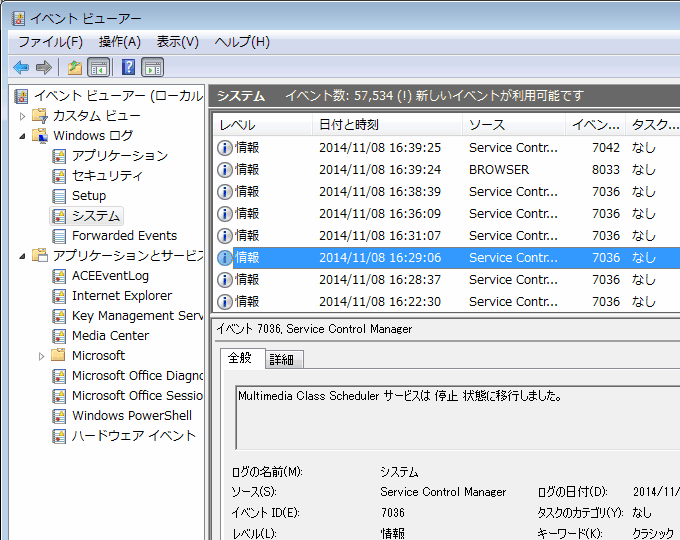The image size is (680, 540).
Task: Open the 操作(A) menu
Action: pos(119,42)
